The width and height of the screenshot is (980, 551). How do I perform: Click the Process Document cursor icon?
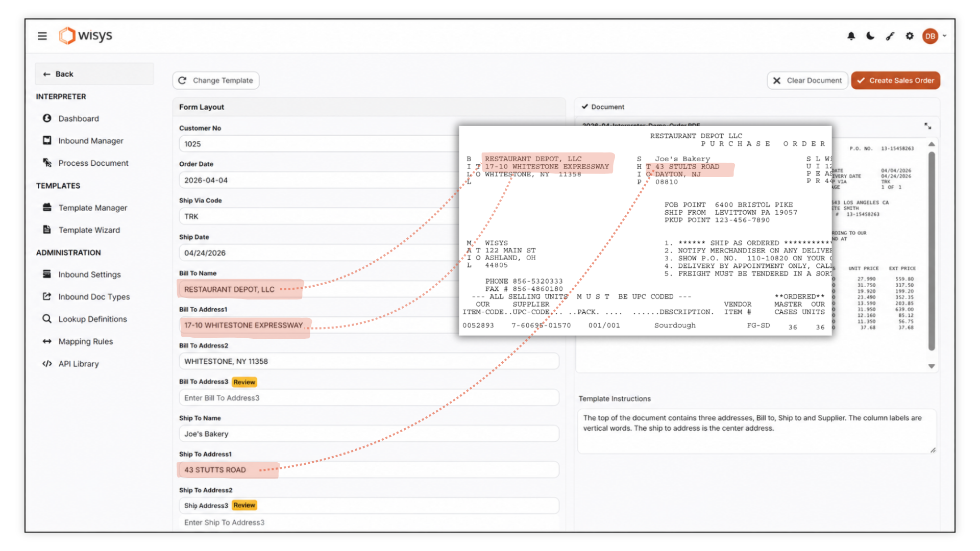(47, 163)
